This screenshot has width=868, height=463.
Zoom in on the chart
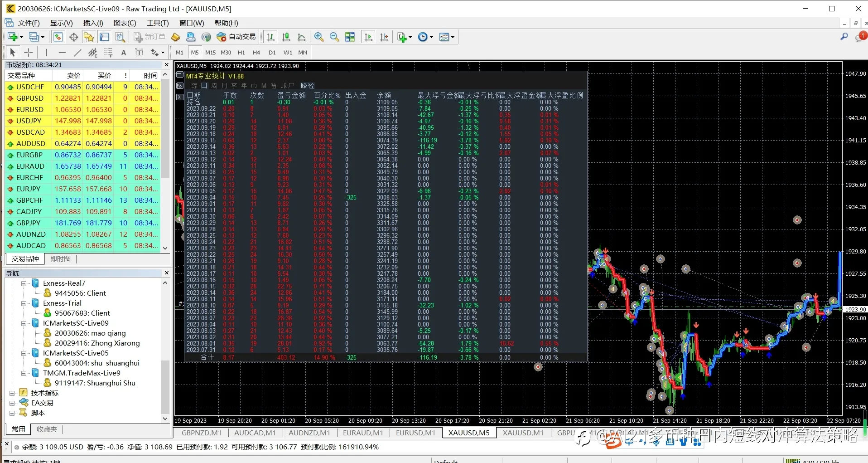pyautogui.click(x=319, y=37)
